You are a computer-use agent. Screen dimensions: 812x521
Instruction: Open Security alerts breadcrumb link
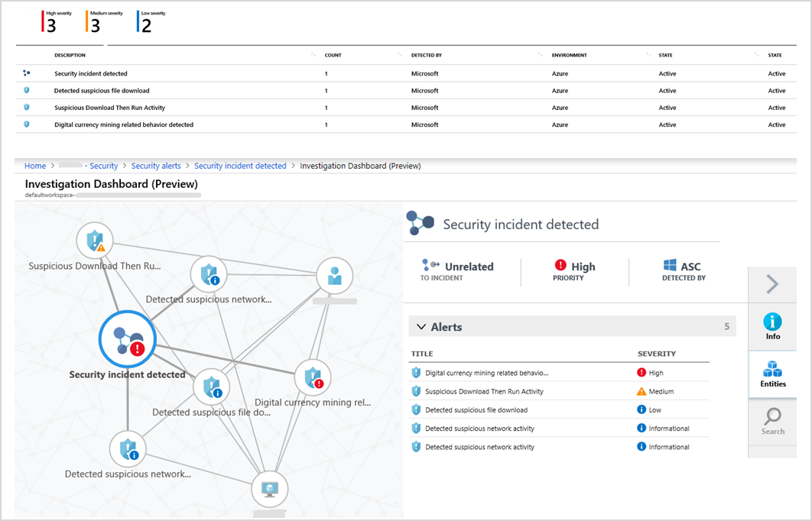point(156,166)
